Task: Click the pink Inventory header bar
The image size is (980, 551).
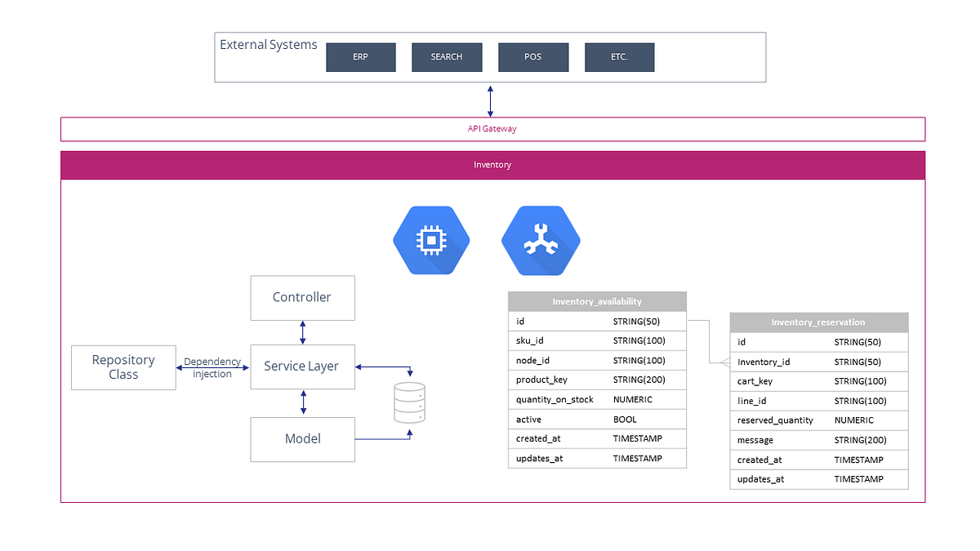Action: click(x=492, y=164)
